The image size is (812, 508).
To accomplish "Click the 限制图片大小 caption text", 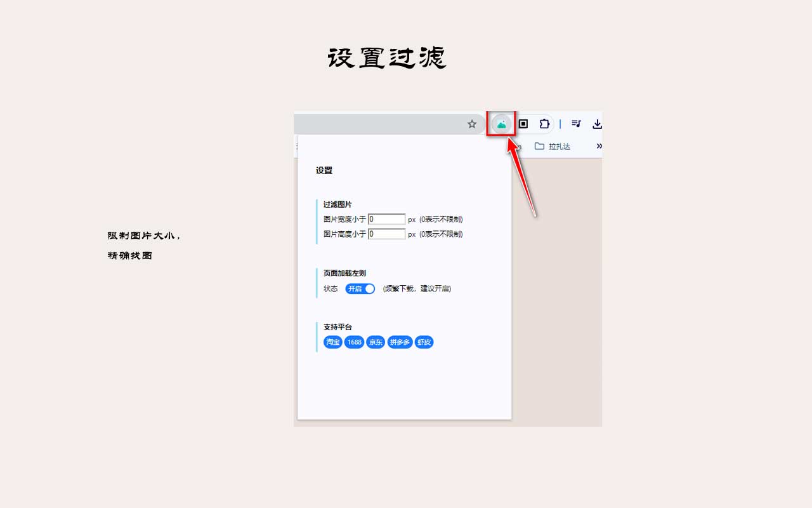I will (144, 236).
